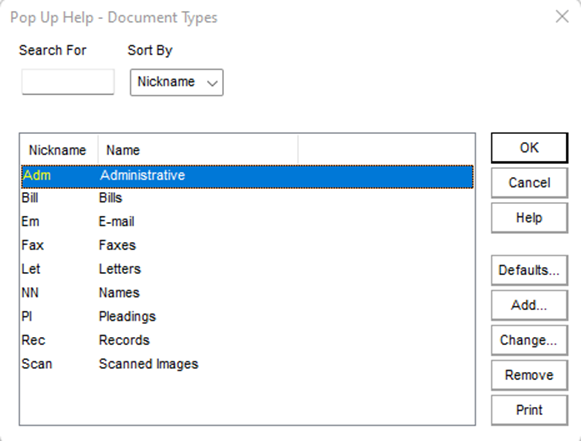Open the Sort By Nickname dropdown
The width and height of the screenshot is (581, 441).
176,82
